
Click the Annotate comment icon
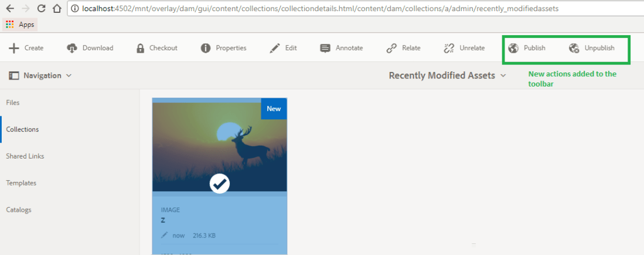[x=325, y=48]
